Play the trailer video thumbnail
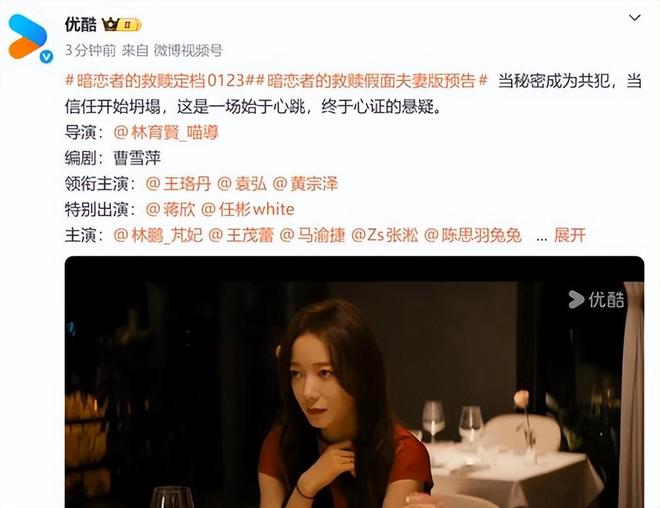The image size is (660, 508). click(x=354, y=382)
